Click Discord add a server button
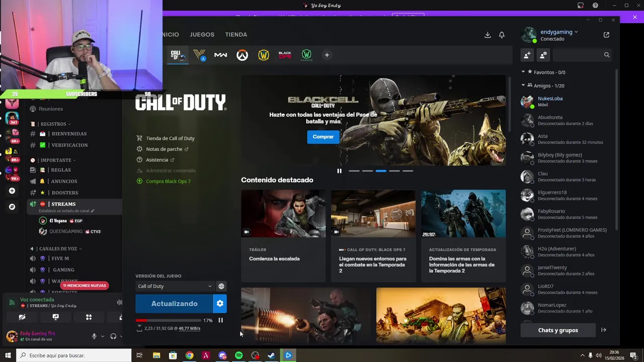 [12, 191]
